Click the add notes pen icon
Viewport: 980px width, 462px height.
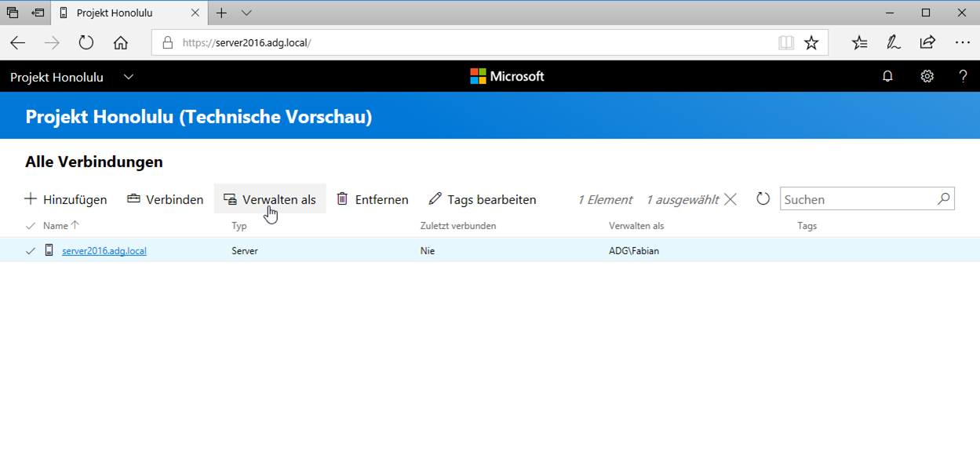[x=894, y=43]
